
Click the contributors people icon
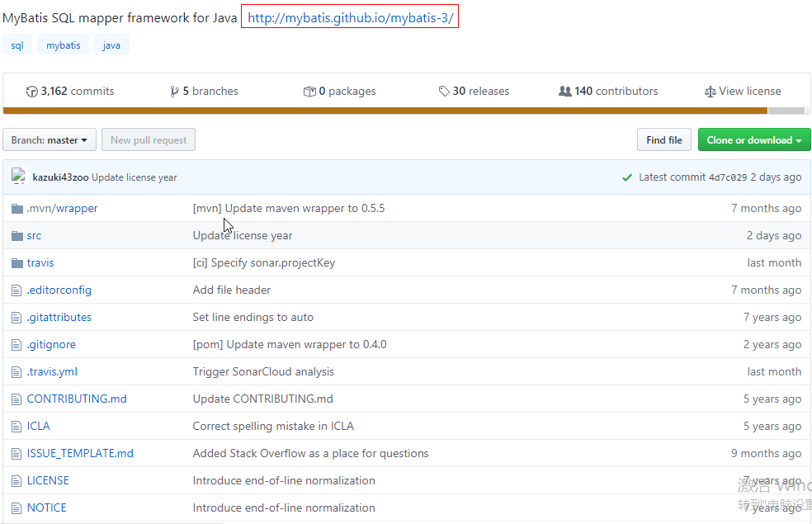click(565, 92)
